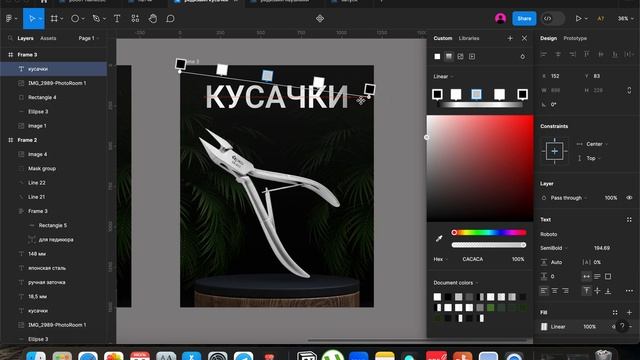Screen dimensions: 640x360
Task: Open the Hex color format dropdown
Action: (x=440, y=259)
